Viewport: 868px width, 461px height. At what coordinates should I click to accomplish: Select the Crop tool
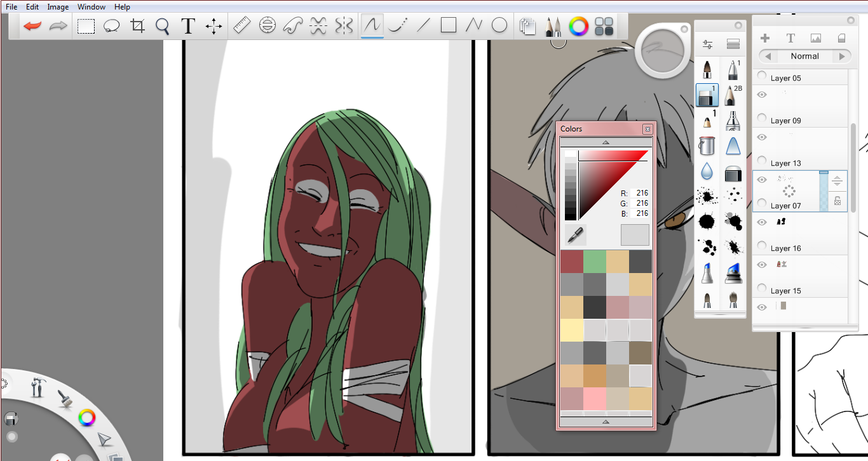pos(137,26)
